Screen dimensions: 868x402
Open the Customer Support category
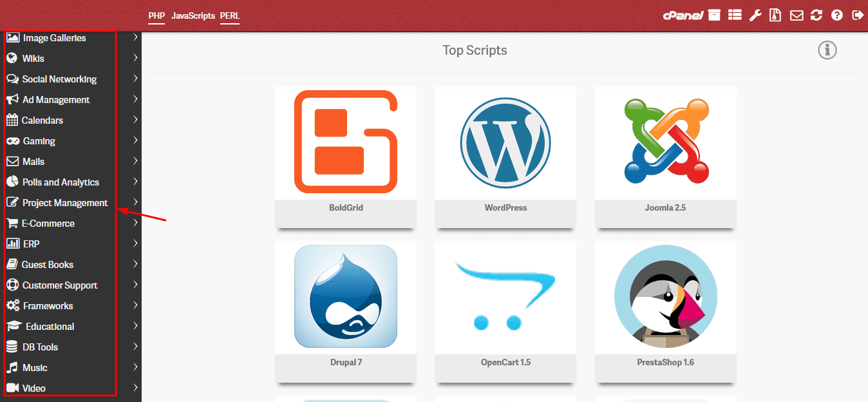[x=60, y=285]
